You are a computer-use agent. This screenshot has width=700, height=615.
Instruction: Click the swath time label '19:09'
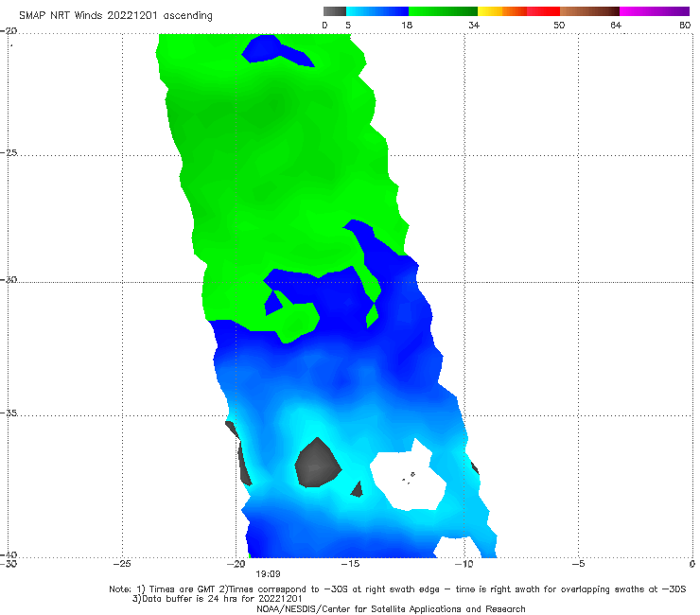[268, 574]
